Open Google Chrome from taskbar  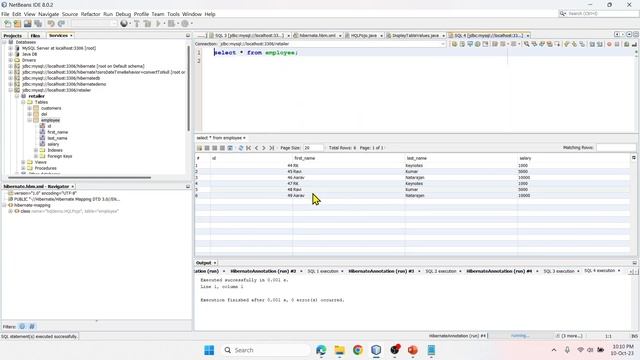click(x=358, y=350)
